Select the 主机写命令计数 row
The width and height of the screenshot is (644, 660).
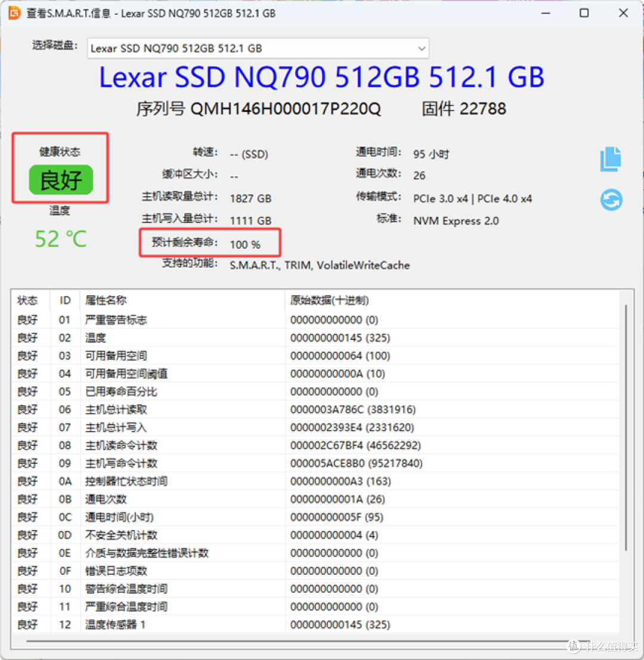315,463
